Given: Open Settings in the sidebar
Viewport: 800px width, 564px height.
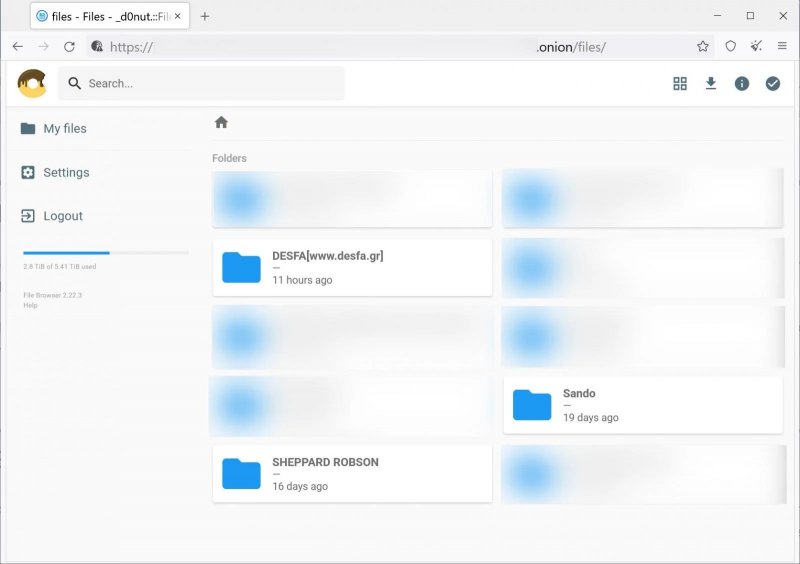Looking at the screenshot, I should point(66,173).
